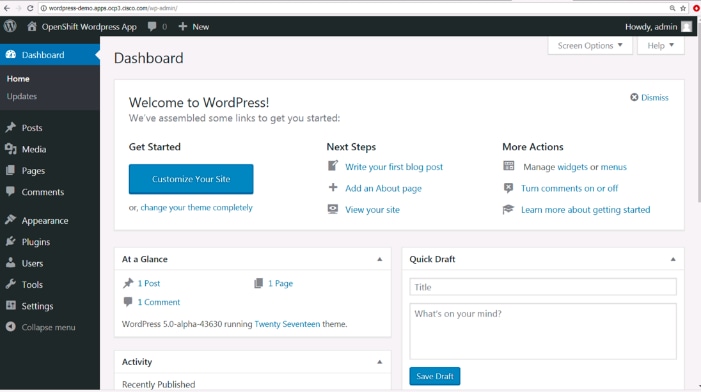Click the Settings sliders icon
This screenshot has height=392, width=701.
(x=11, y=306)
